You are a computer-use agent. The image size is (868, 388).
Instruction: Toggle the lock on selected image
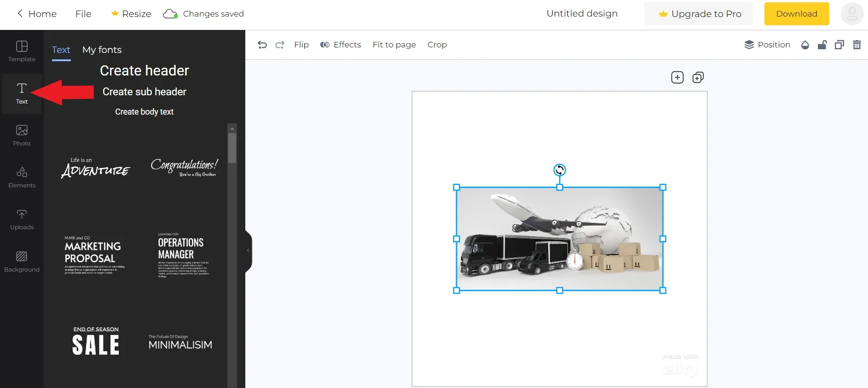(822, 45)
